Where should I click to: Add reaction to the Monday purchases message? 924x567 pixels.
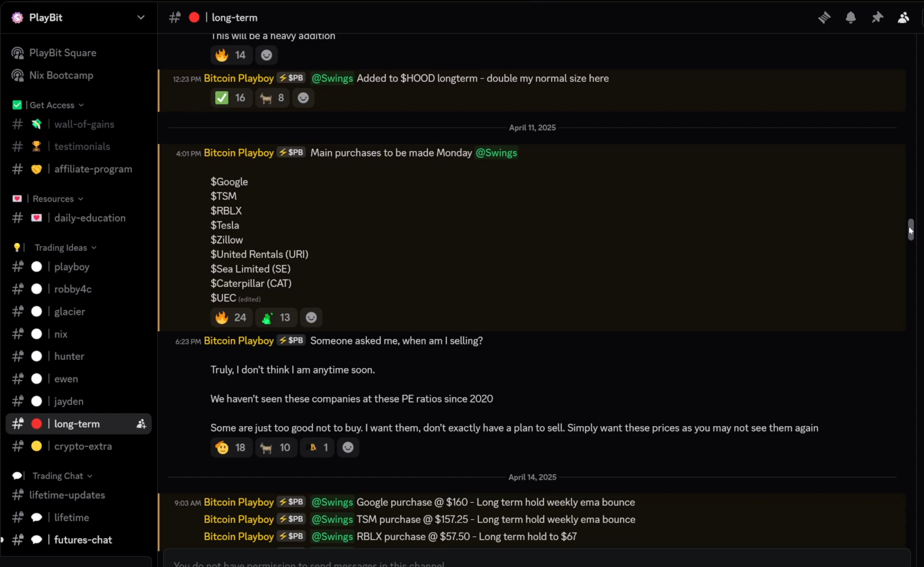[x=311, y=317]
